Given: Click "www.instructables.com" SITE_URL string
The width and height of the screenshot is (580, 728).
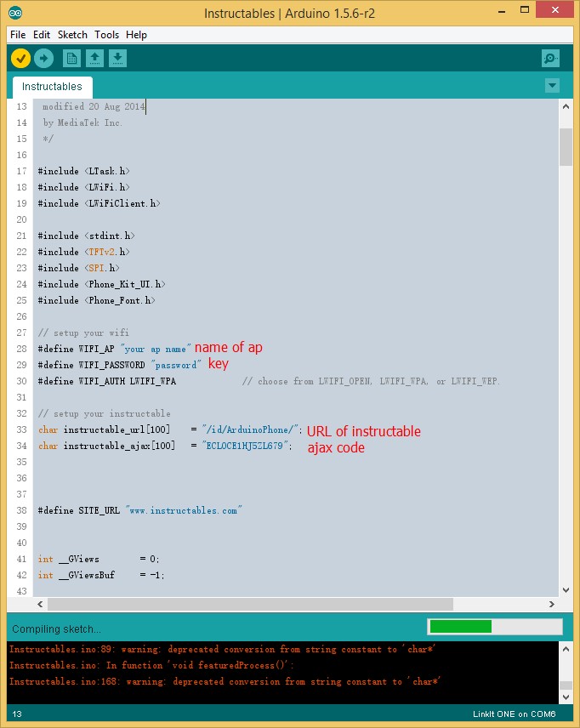Looking at the screenshot, I should click(184, 510).
